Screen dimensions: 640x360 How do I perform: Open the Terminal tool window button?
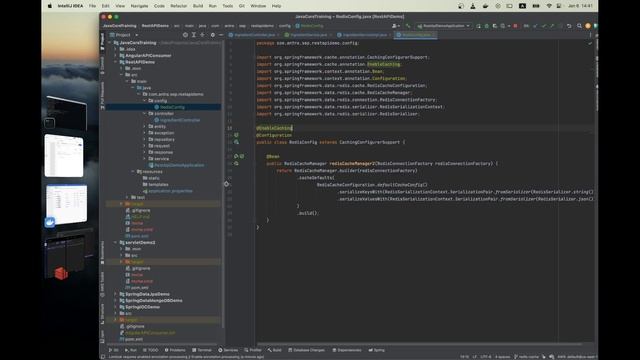(x=202, y=350)
